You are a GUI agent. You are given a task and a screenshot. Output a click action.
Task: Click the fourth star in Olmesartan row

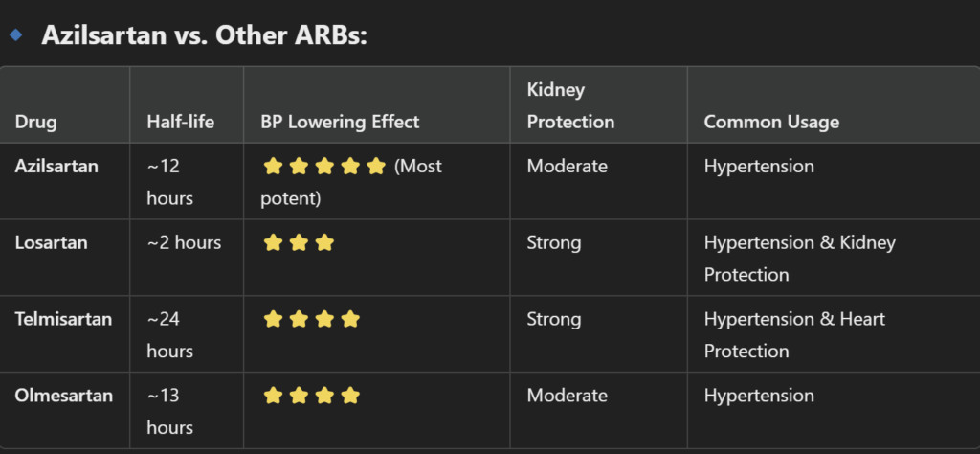(350, 396)
